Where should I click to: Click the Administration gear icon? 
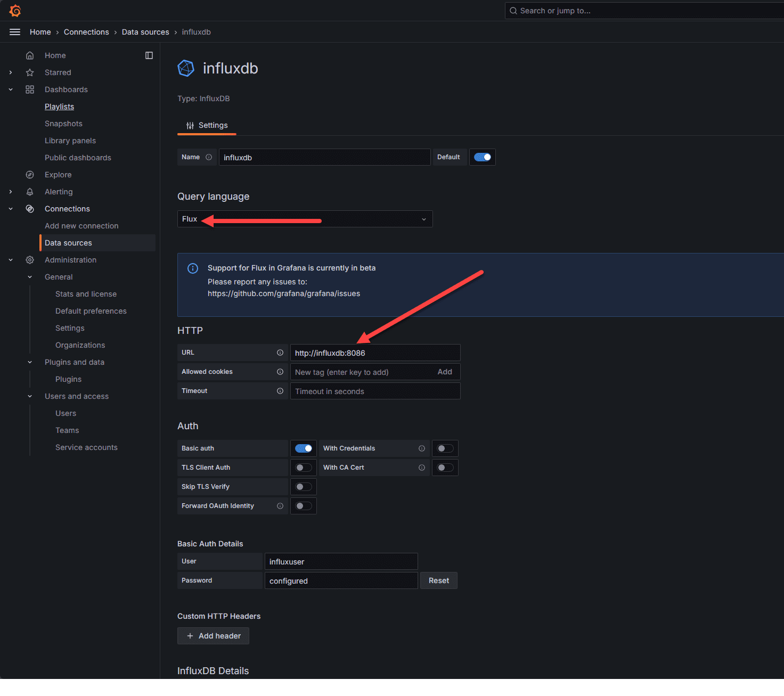30,260
